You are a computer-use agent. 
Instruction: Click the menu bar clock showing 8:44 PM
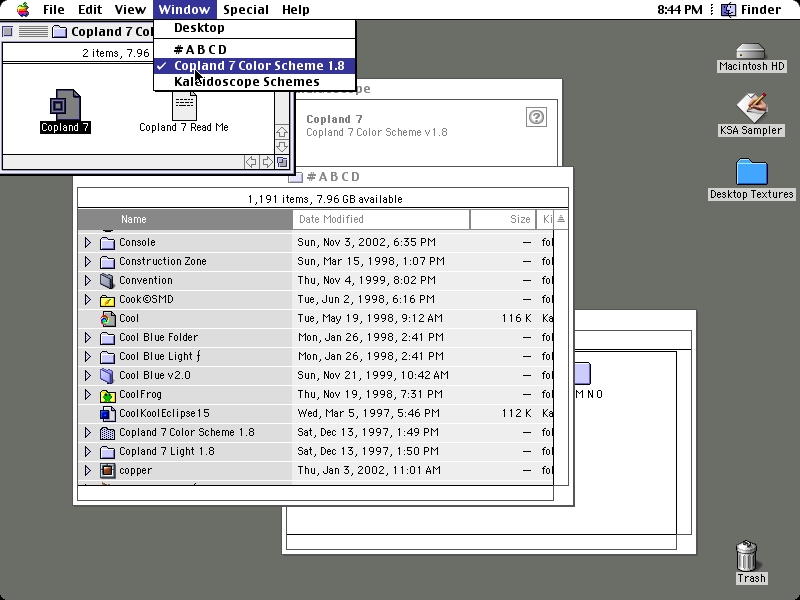(680, 10)
